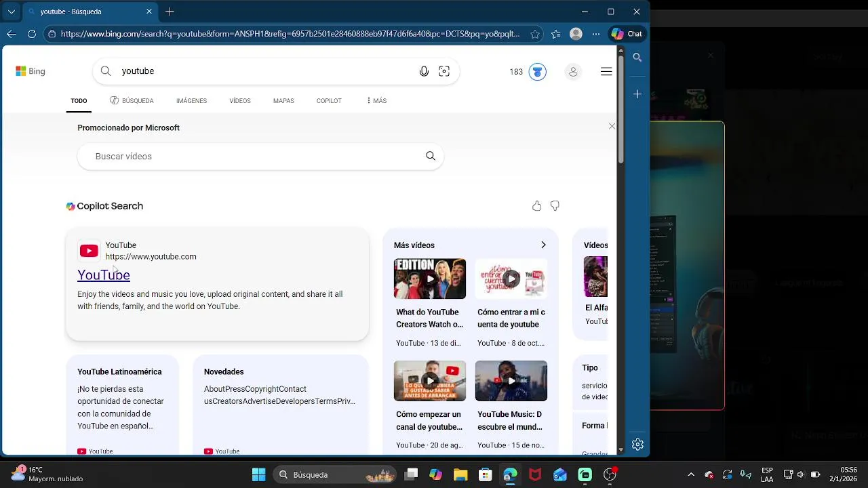
Task: Click the Bing logo
Action: [31, 71]
